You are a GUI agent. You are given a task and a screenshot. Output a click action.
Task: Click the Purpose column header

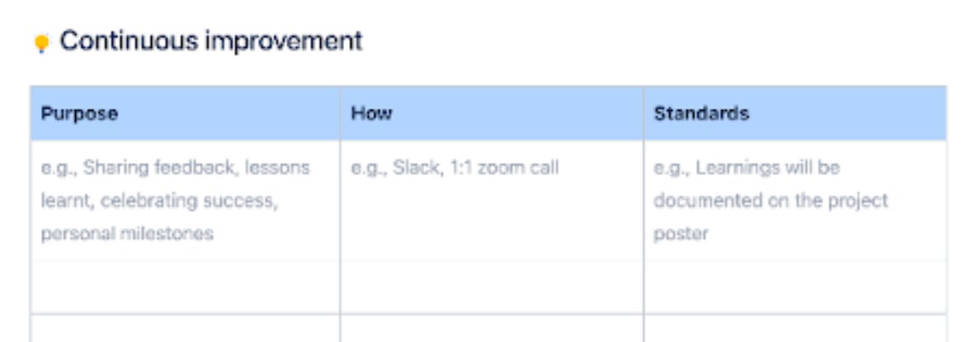click(x=185, y=113)
